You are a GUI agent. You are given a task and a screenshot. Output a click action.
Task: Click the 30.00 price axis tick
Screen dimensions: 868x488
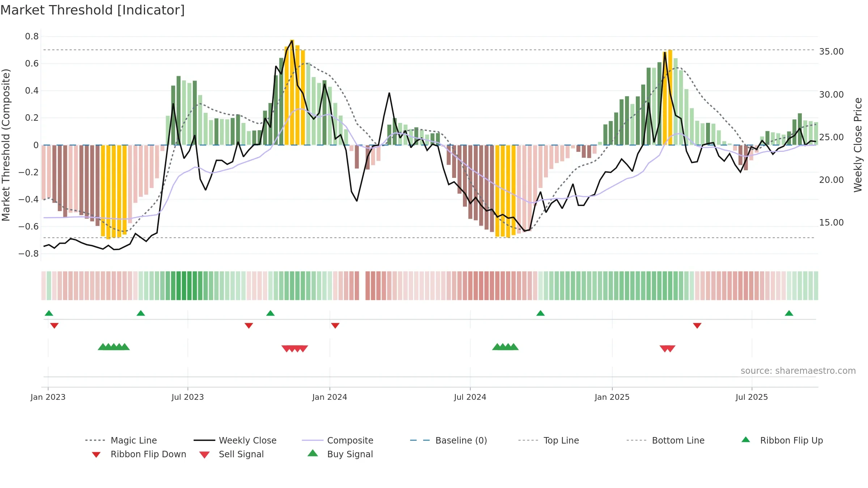(x=831, y=95)
